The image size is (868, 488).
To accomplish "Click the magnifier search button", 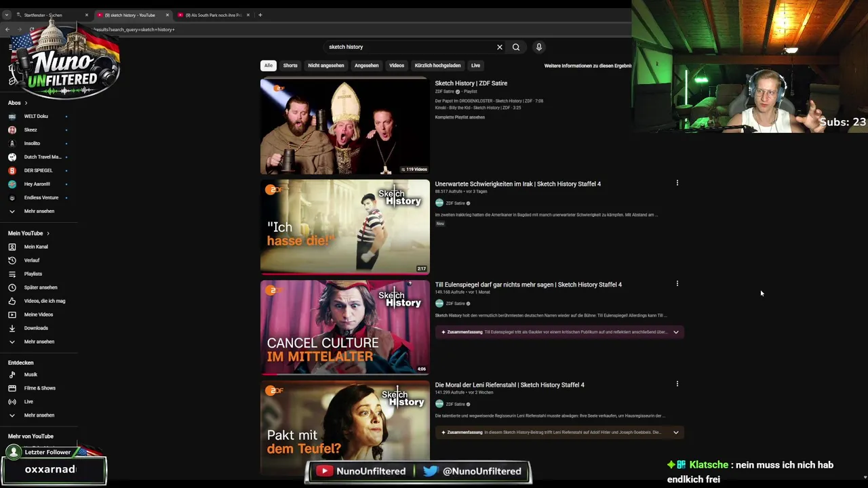I will [516, 47].
